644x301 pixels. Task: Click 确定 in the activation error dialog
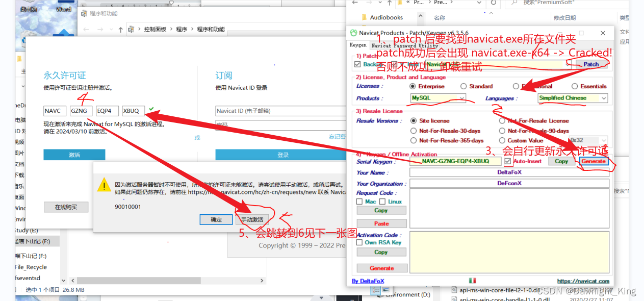click(216, 219)
